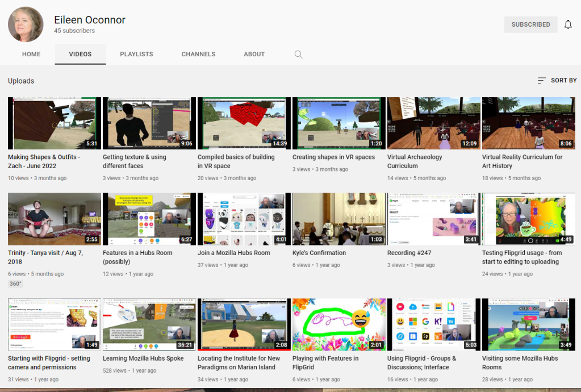
Task: Click Eileen Oconnor's channel avatar
Action: point(26,24)
